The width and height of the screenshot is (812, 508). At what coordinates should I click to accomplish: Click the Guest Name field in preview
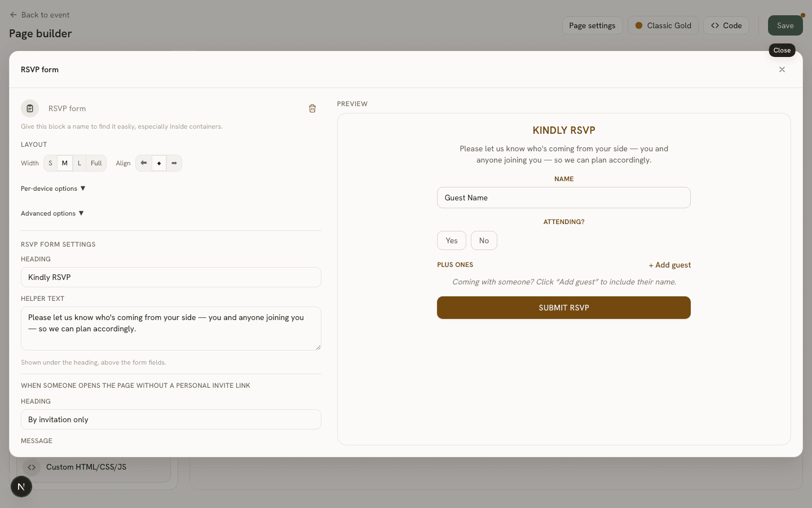pyautogui.click(x=564, y=198)
